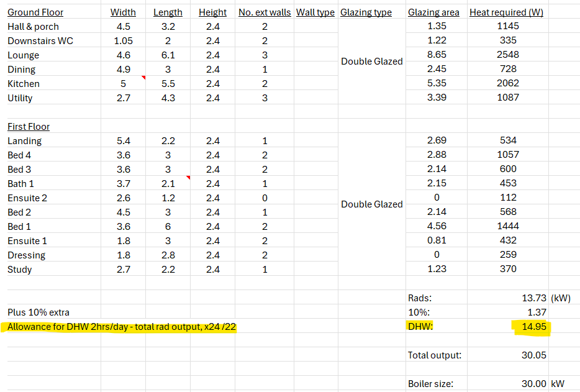Image resolution: width=580 pixels, height=392 pixels.
Task: Click the Lounge heat required value 2548
Action: tap(508, 55)
